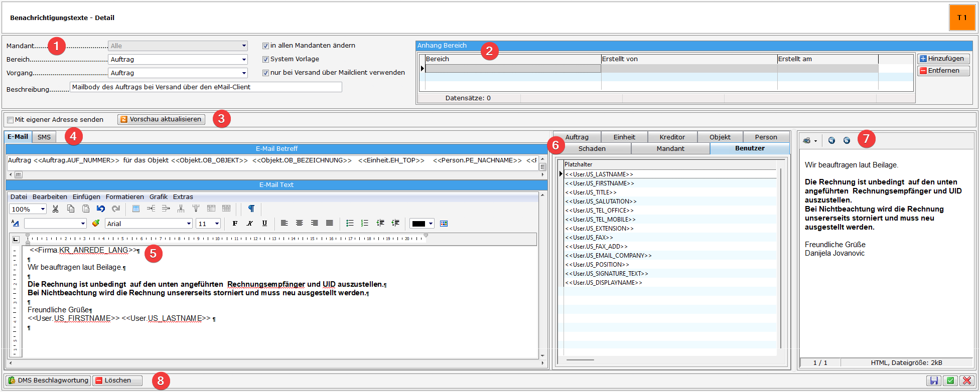The image size is (980, 392).
Task: Click the 'Vorschau aktualisieren' button
Action: pos(161,119)
